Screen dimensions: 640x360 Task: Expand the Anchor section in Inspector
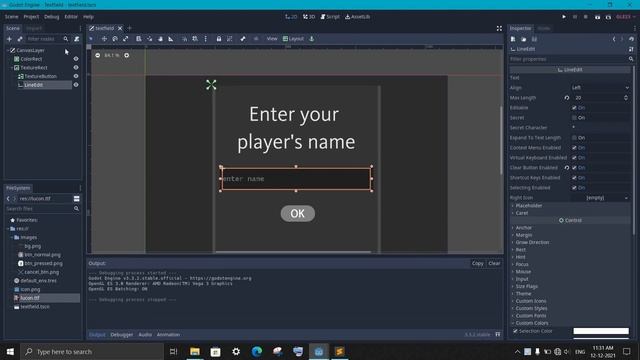point(523,227)
